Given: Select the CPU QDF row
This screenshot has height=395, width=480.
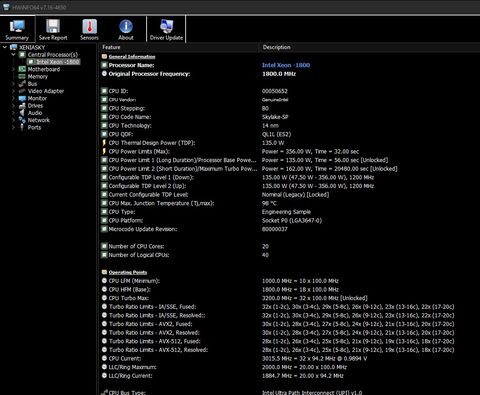Looking at the screenshot, I should point(289,134).
